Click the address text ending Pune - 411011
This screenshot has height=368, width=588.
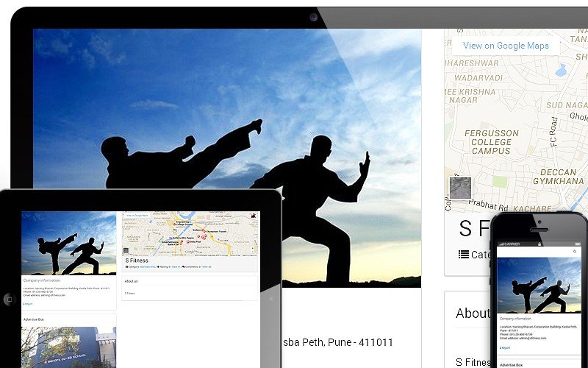point(337,342)
